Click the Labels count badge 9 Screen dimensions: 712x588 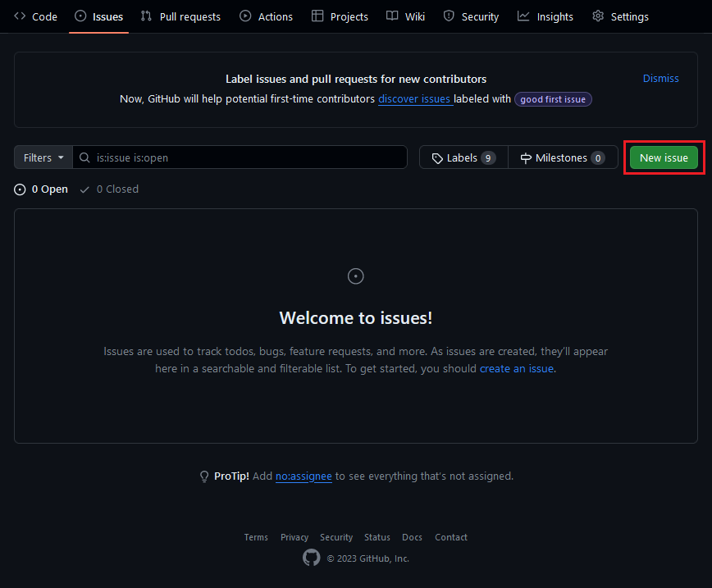[x=488, y=158]
